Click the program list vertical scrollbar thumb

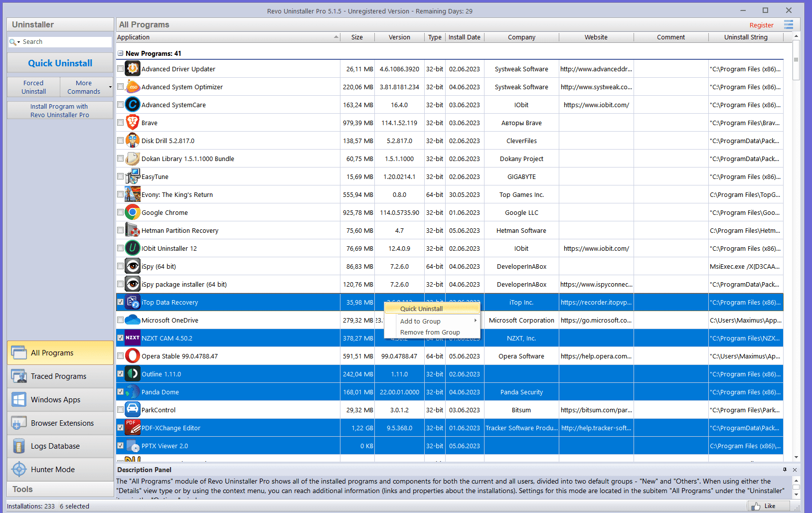coord(796,60)
